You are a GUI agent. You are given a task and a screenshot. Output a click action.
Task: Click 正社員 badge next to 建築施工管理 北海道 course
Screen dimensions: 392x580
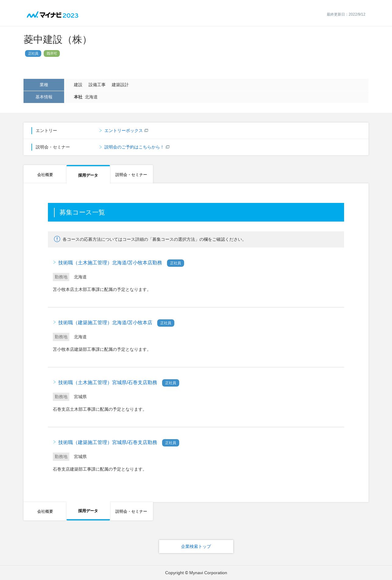click(166, 323)
